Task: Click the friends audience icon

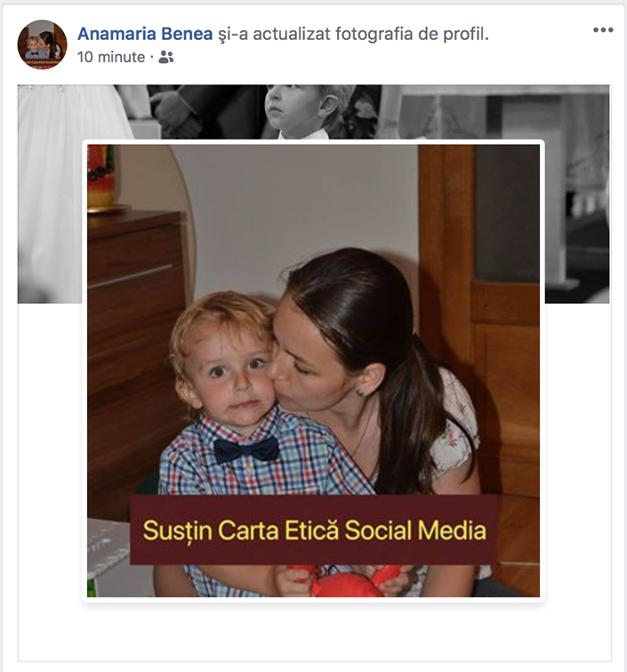Action: tap(165, 58)
